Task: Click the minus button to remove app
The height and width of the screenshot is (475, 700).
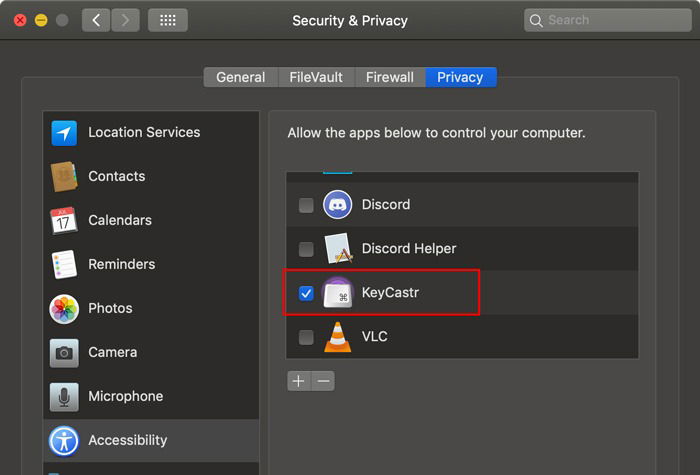Action: [322, 381]
